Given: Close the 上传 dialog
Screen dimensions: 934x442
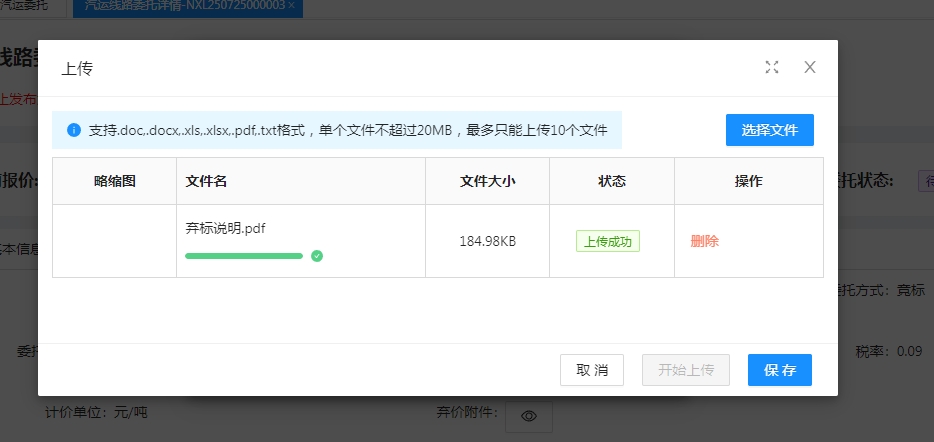Looking at the screenshot, I should coord(810,67).
